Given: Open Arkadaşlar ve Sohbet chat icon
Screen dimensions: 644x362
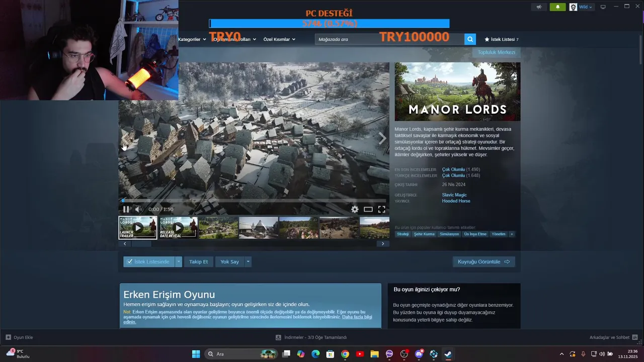Looking at the screenshot, I should [635, 337].
